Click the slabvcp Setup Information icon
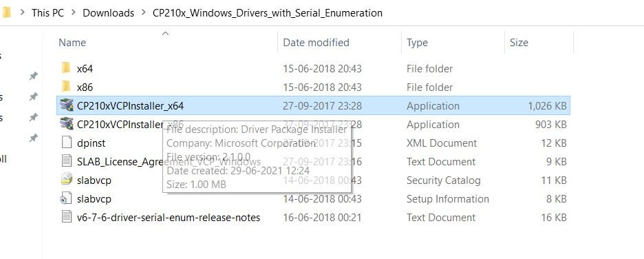 tap(67, 198)
